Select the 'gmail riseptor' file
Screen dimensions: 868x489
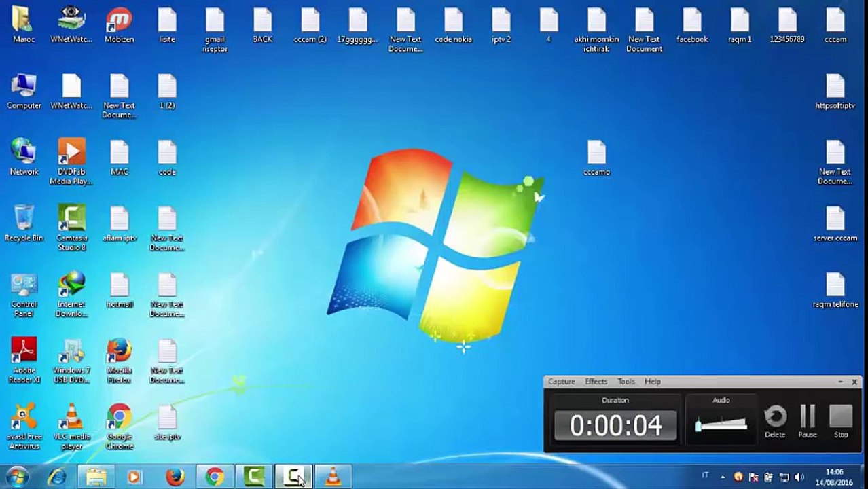215,30
